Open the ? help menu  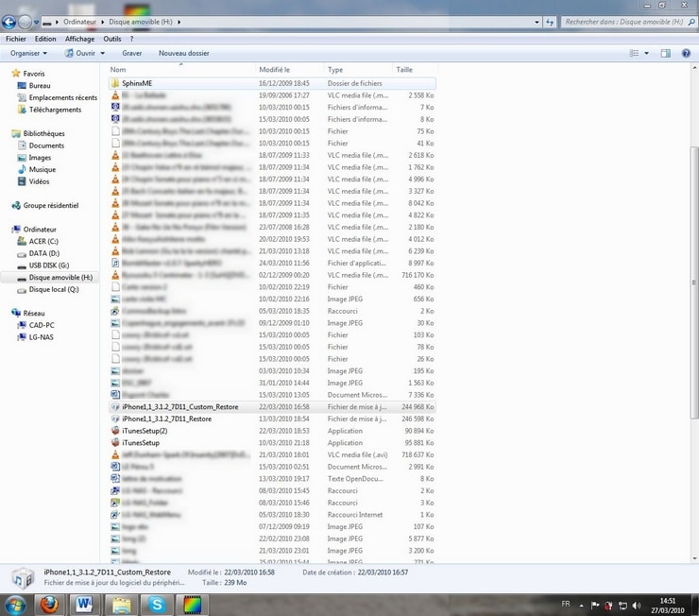[x=132, y=40]
